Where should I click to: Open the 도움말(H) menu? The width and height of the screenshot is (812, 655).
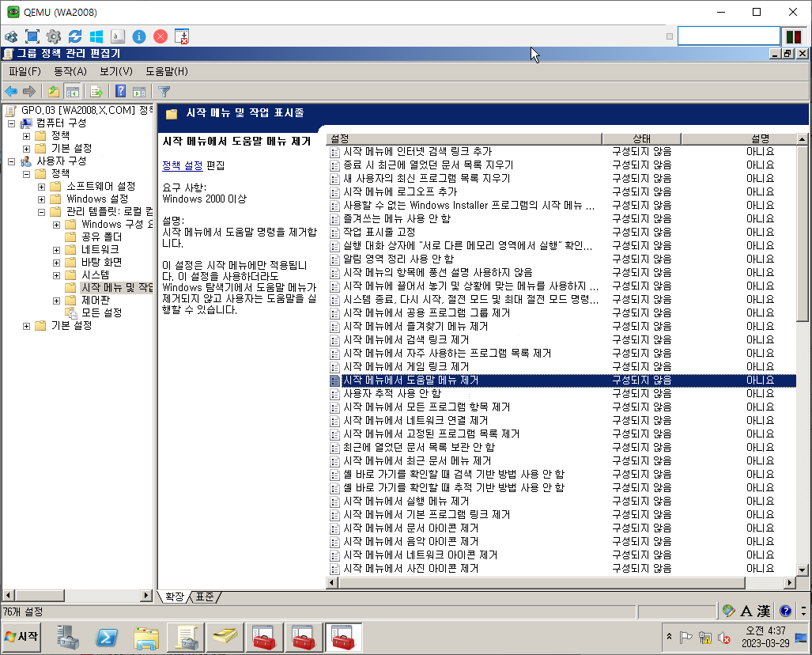[x=166, y=71]
